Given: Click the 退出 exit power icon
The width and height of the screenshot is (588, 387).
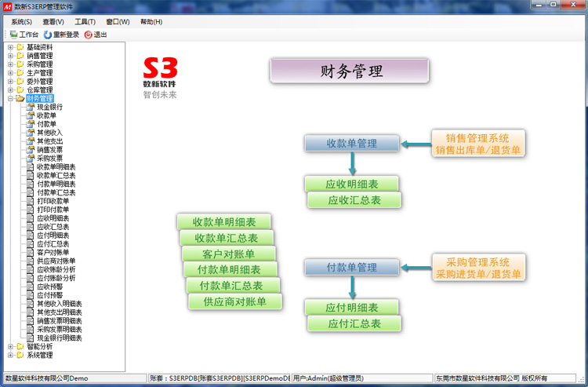Looking at the screenshot, I should click(88, 35).
